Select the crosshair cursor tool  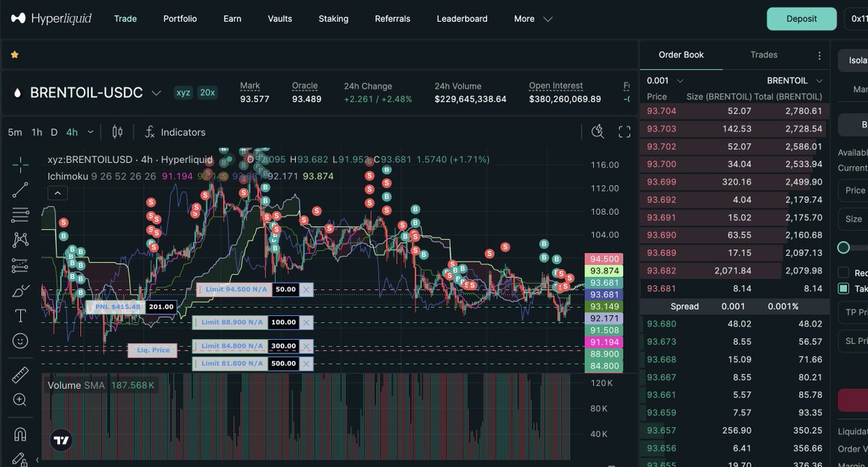[x=20, y=165]
